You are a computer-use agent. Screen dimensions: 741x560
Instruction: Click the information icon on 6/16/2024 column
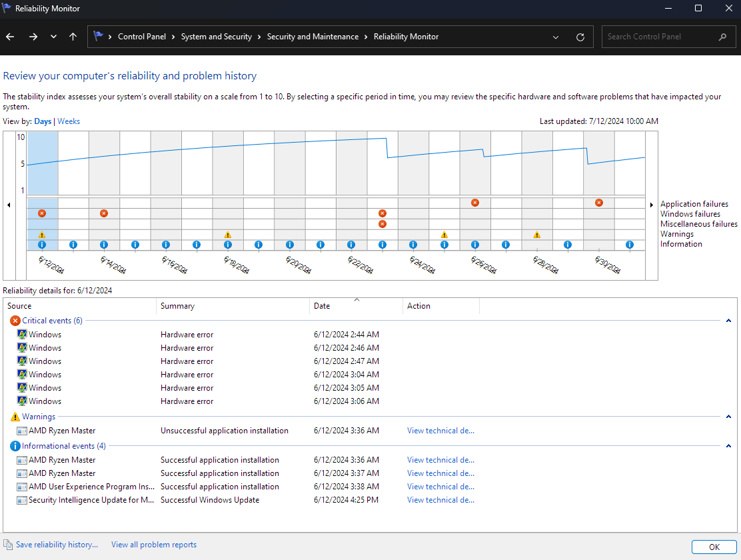[166, 245]
